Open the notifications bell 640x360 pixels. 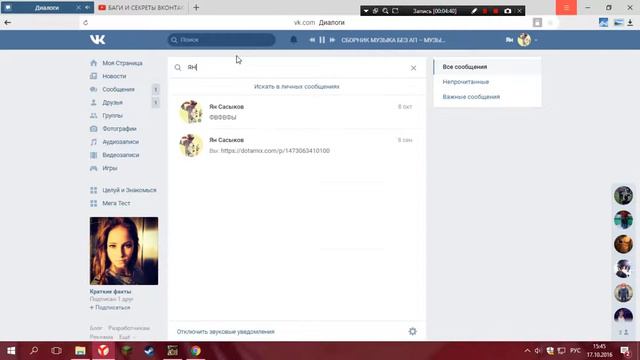(293, 40)
